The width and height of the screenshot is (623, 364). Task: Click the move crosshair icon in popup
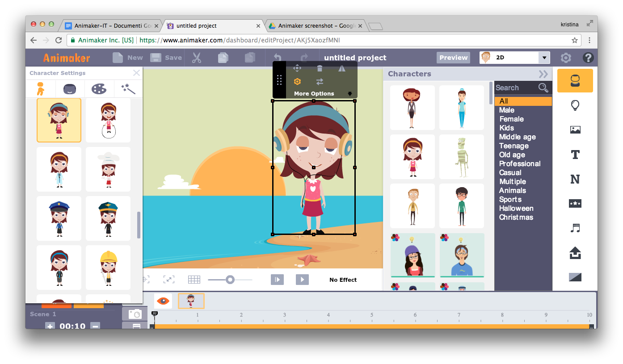pyautogui.click(x=297, y=68)
